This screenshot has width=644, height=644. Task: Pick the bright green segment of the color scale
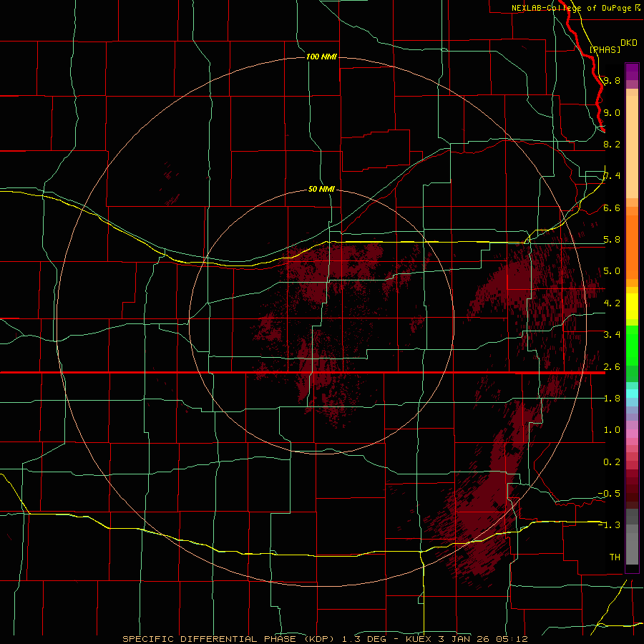(x=632, y=345)
